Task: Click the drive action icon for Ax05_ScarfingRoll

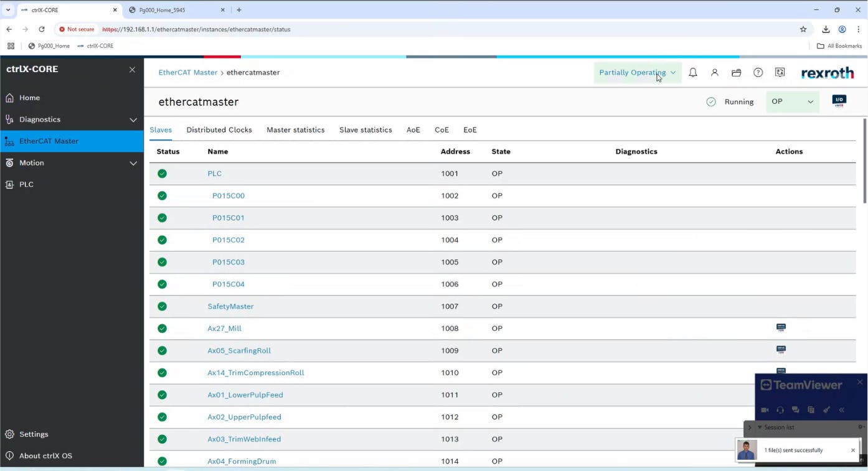Action: tap(781, 350)
